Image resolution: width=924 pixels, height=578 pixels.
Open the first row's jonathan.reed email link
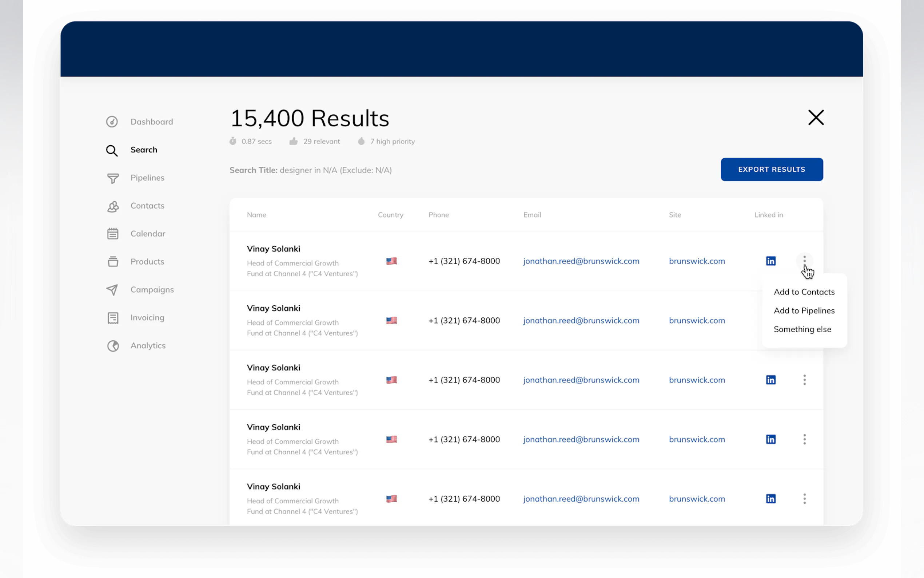coord(581,261)
